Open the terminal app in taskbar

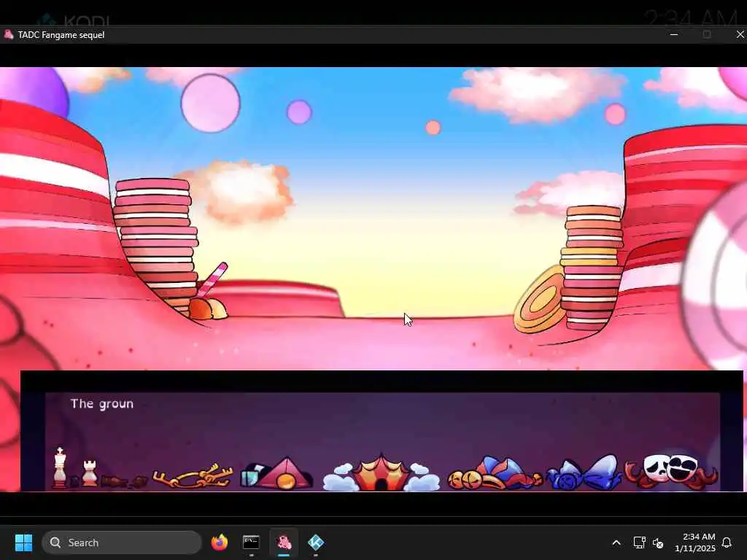tap(251, 542)
